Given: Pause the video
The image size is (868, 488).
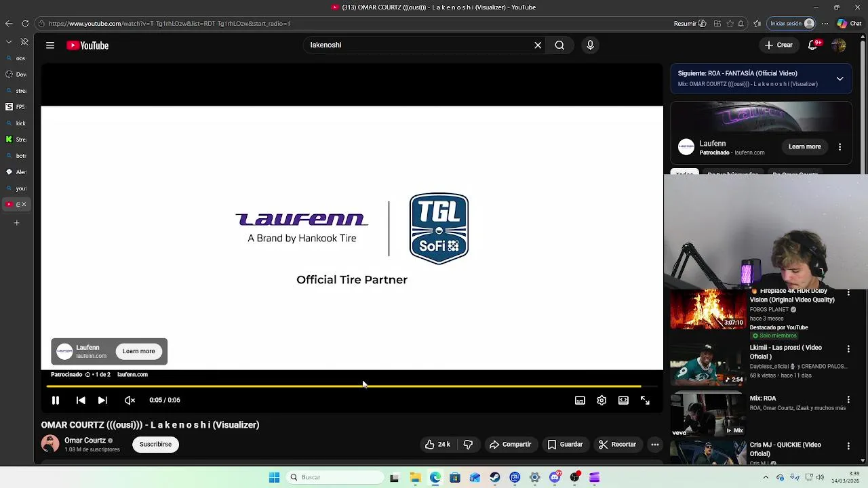Looking at the screenshot, I should tap(56, 401).
